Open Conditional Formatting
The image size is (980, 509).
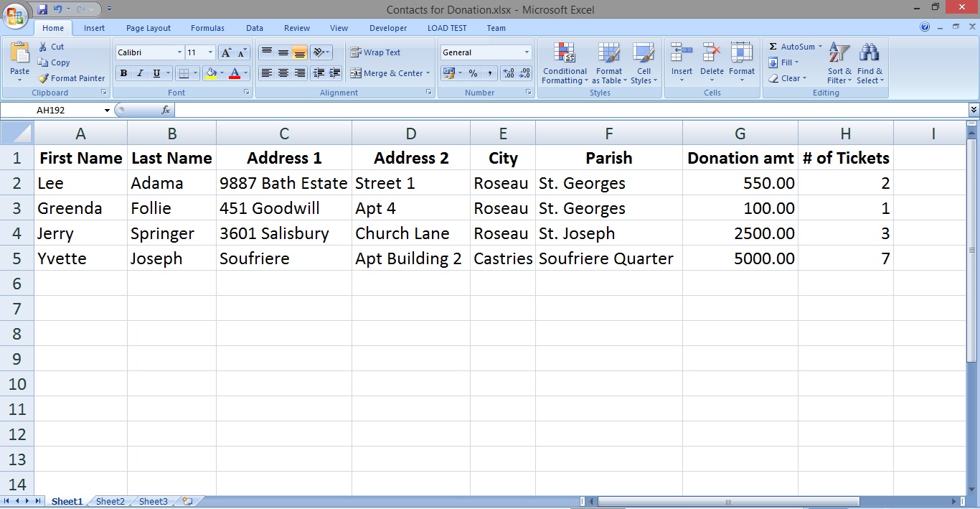coord(565,63)
